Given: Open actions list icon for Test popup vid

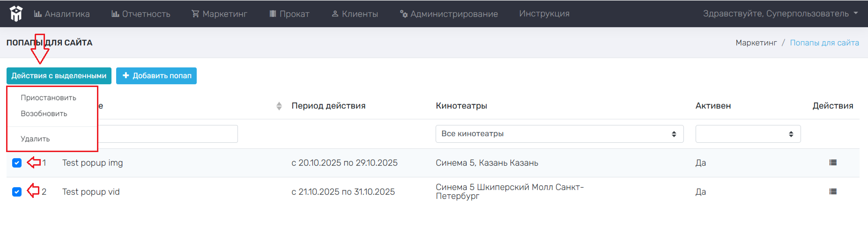Looking at the screenshot, I should click(833, 192).
